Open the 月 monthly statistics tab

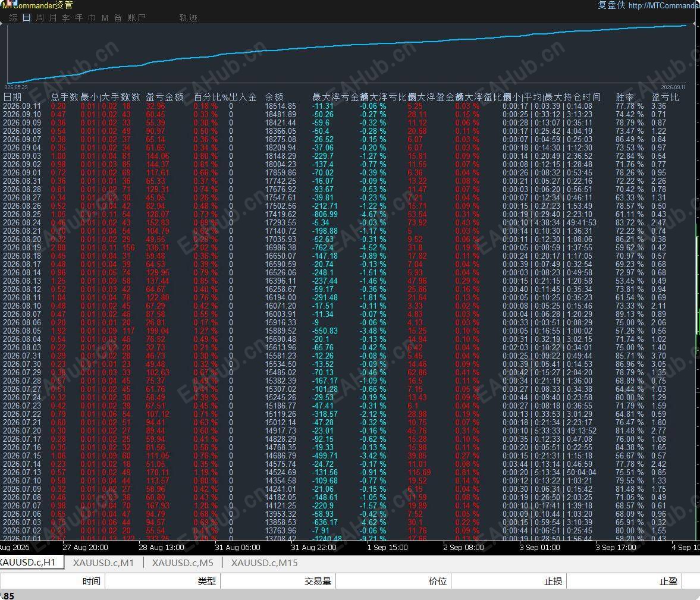53,18
